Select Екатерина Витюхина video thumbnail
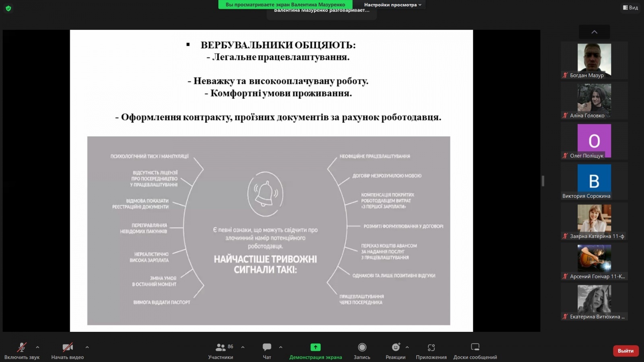644x362 pixels. (594, 302)
